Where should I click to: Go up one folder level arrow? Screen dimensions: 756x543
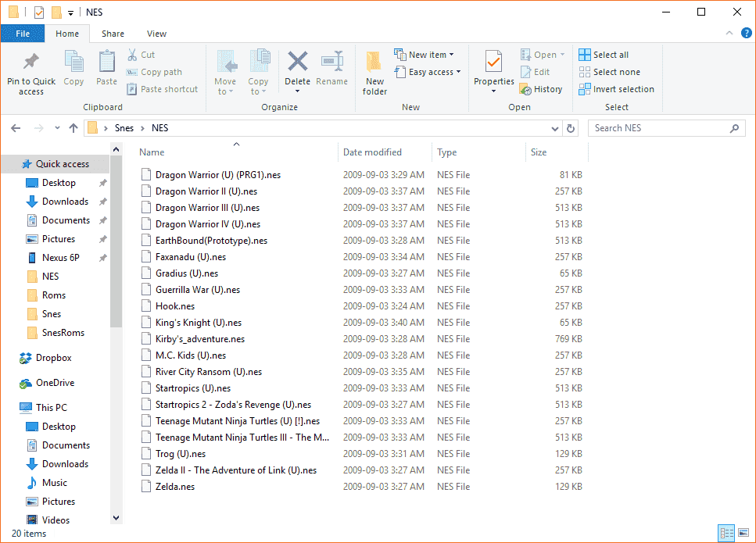coord(73,127)
